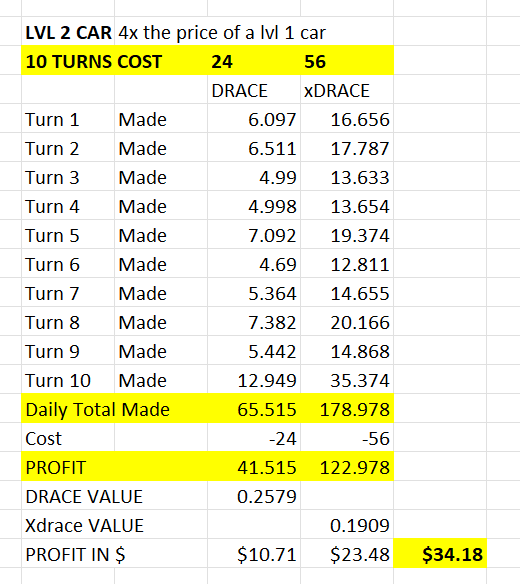Click the Turn 10 xDRACE value 35.374
The height and width of the screenshot is (584, 520).
(347, 381)
